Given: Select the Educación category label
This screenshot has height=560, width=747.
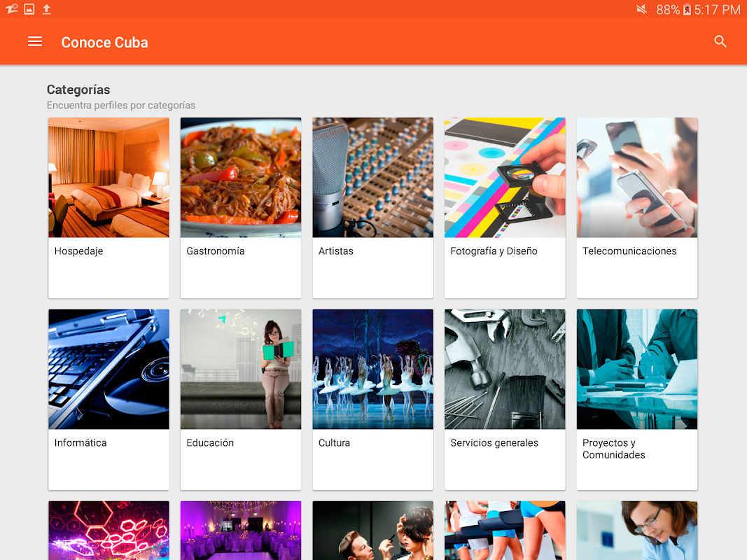Looking at the screenshot, I should [x=210, y=443].
